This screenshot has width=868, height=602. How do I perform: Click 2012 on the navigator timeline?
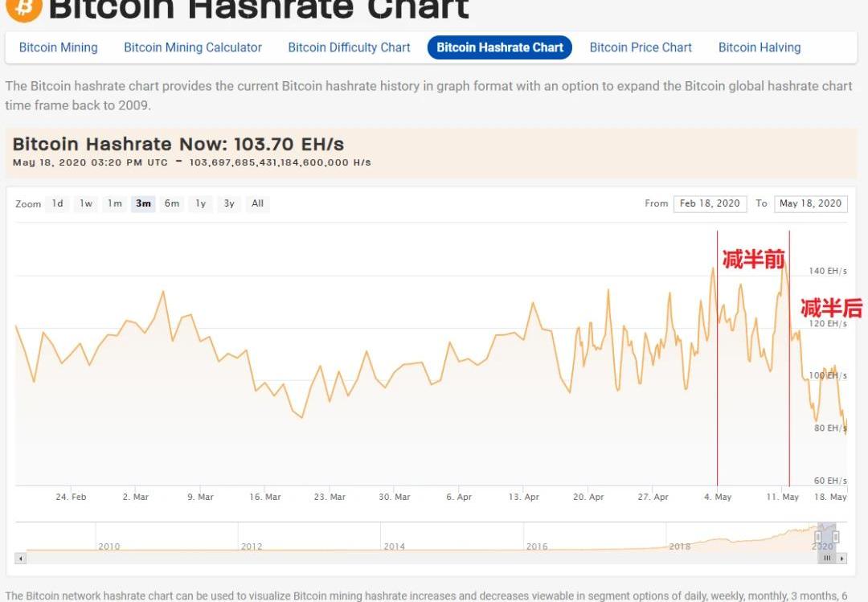[252, 547]
